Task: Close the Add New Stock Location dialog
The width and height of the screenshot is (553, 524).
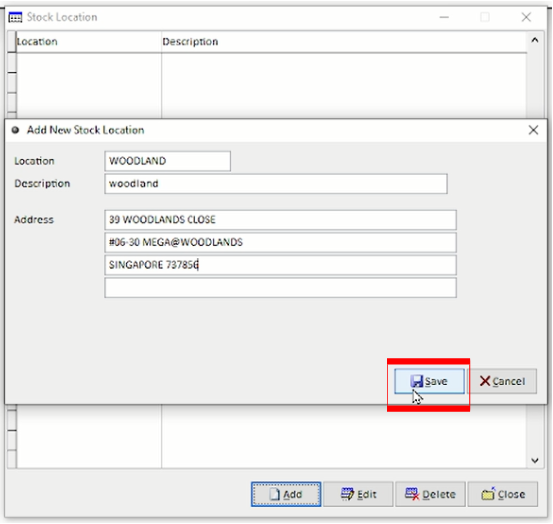Action: click(533, 130)
